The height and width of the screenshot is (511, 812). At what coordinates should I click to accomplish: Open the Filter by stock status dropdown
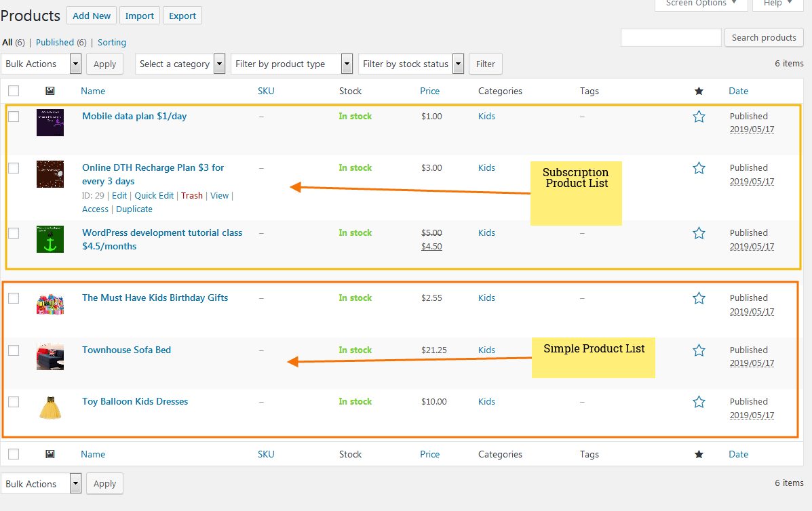tap(410, 64)
